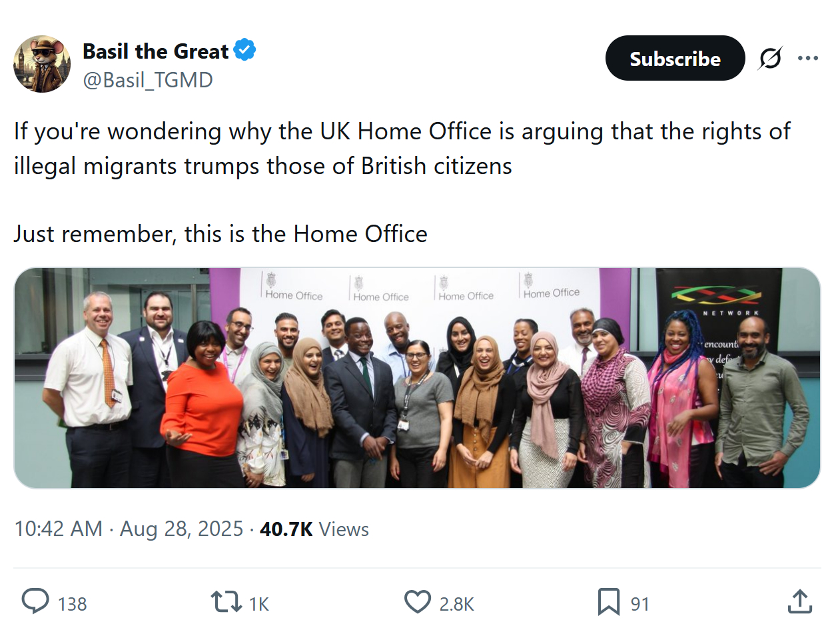840x630 pixels.
Task: Open the @Basil_TGMD handle link
Action: pyautogui.click(x=147, y=80)
